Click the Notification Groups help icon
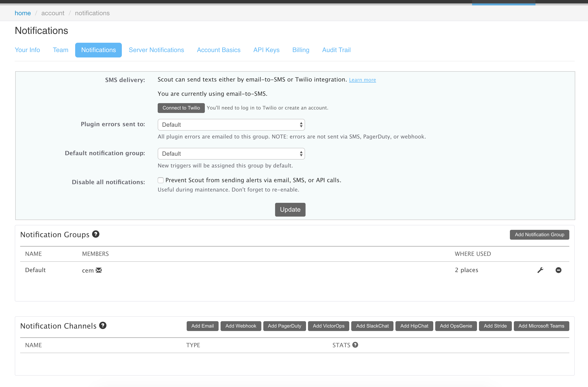The width and height of the screenshot is (588, 387). point(96,234)
